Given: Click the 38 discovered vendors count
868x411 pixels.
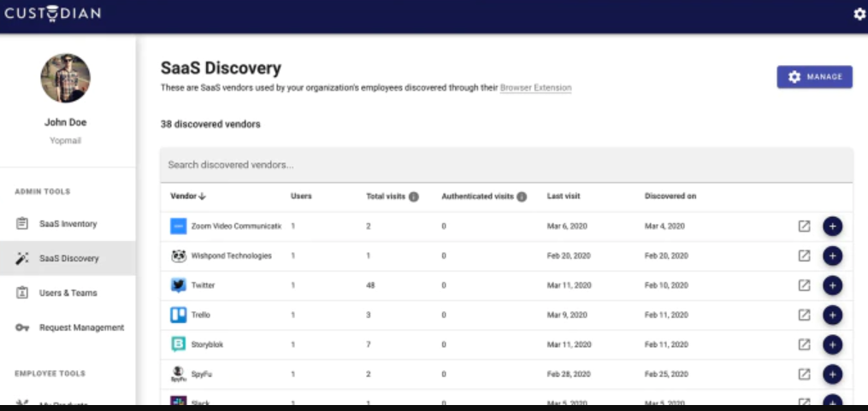Looking at the screenshot, I should point(210,125).
